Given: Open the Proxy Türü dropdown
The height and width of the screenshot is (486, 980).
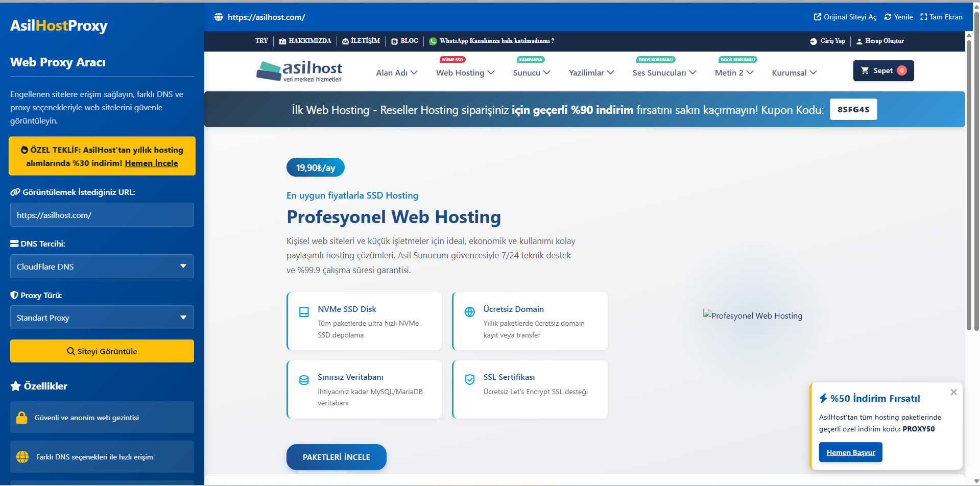Looking at the screenshot, I should point(102,318).
